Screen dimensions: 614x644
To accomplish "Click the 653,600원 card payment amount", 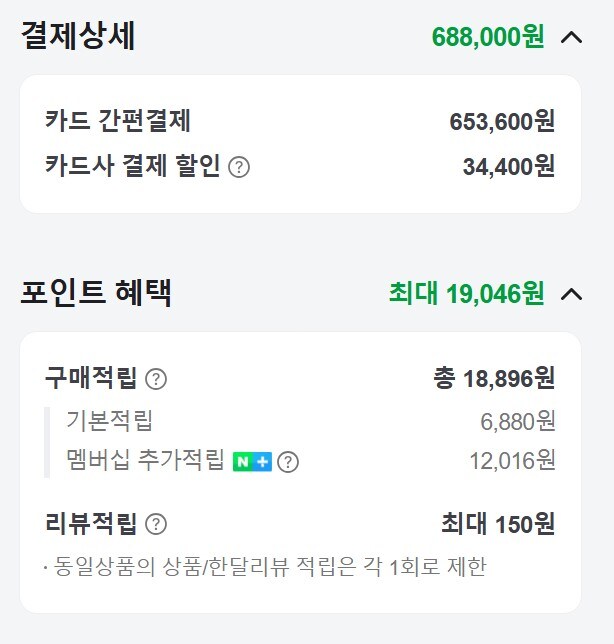I will [502, 122].
